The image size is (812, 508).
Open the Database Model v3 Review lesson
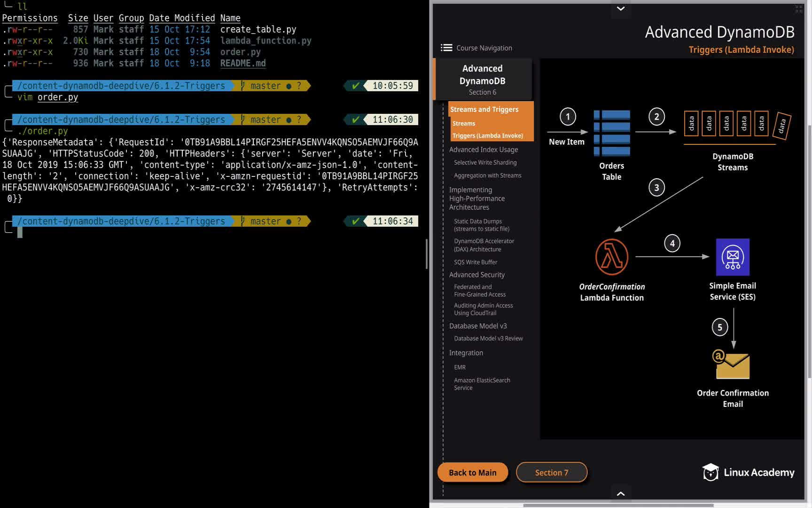488,338
